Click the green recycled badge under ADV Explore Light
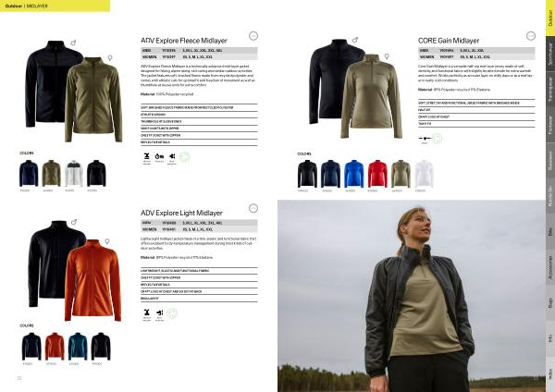The image size is (555, 392). 172,313
